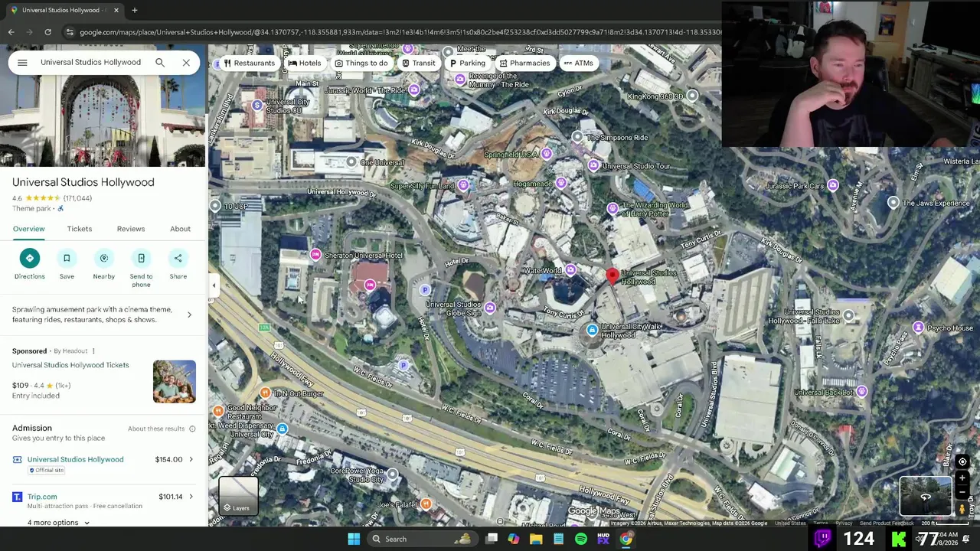Select the Super Silly Fun Land marker
The image size is (980, 551).
point(463,185)
